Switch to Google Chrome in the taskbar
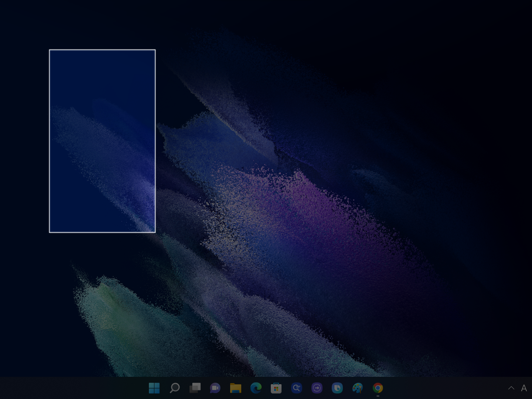 (378, 388)
